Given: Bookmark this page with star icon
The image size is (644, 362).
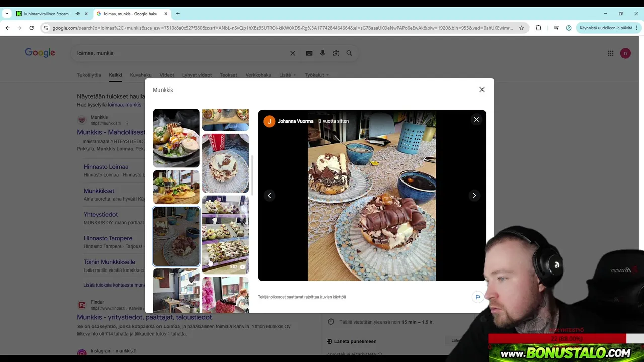Looking at the screenshot, I should tap(521, 28).
